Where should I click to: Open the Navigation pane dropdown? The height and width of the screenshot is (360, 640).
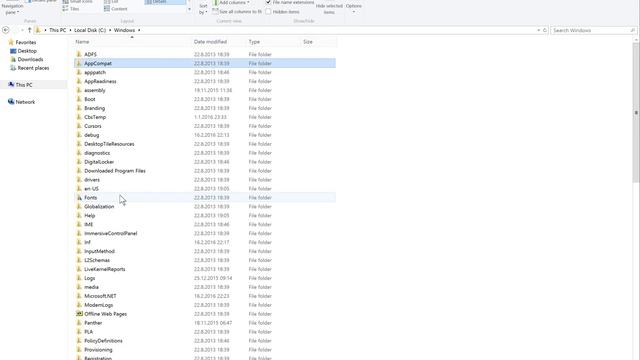[12, 9]
